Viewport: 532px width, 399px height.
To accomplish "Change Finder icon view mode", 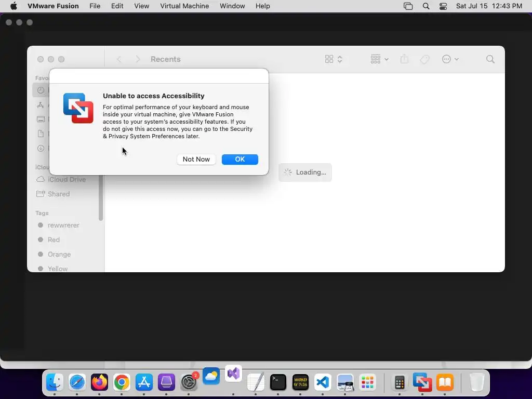I will click(334, 59).
